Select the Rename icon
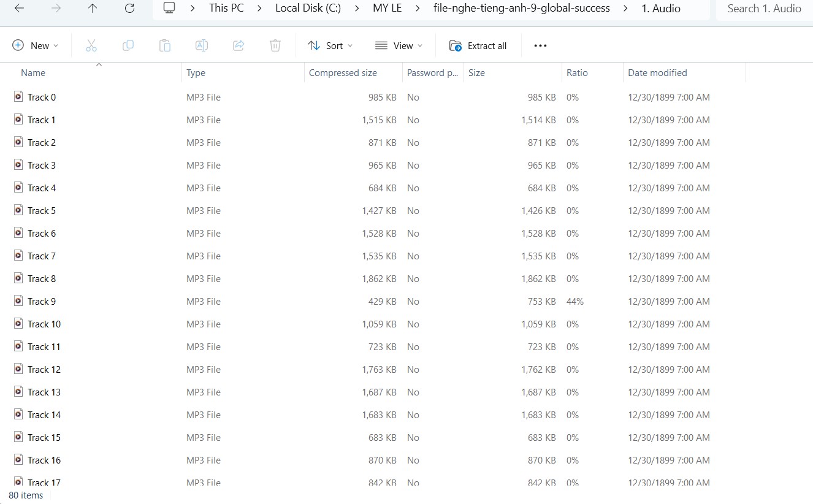The width and height of the screenshot is (813, 504). tap(202, 45)
